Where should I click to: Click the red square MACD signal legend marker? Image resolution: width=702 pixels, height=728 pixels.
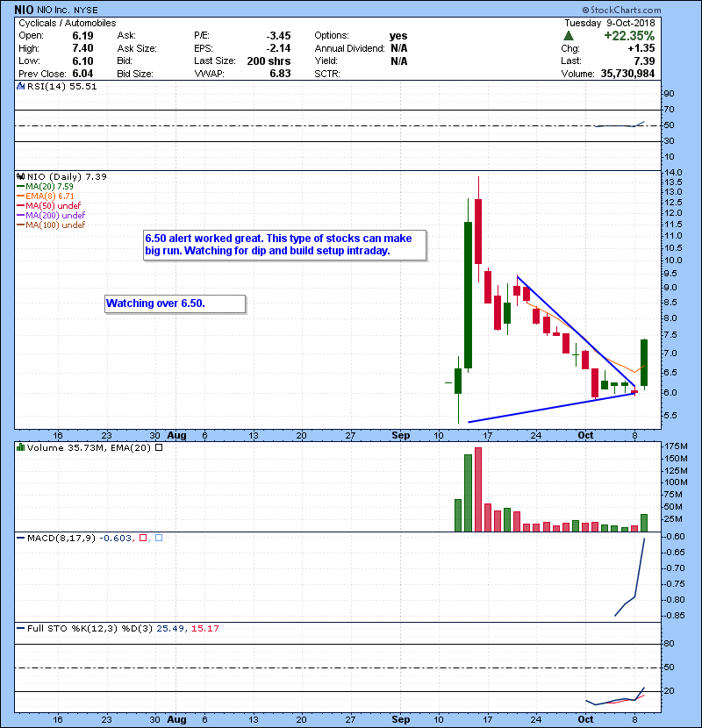(143, 538)
